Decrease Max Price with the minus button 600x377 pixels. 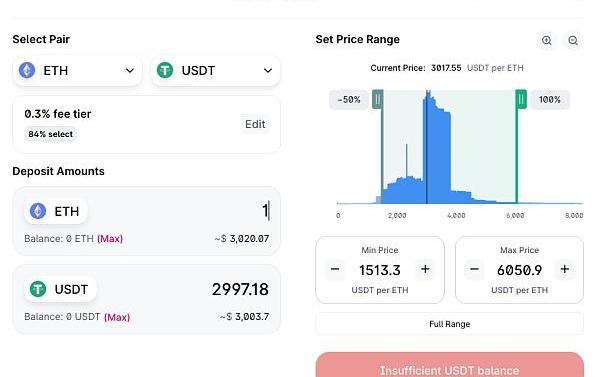point(474,269)
